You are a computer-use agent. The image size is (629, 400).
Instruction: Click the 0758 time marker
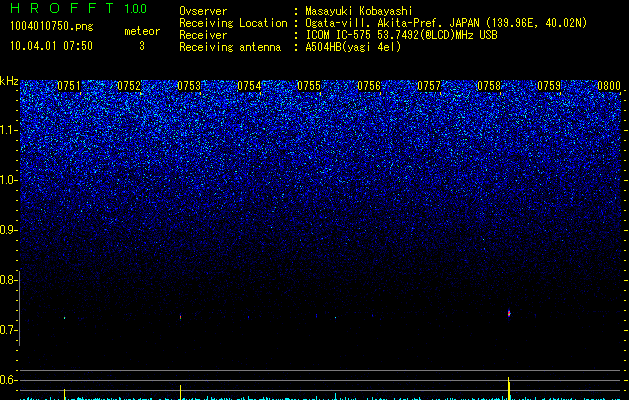[489, 86]
